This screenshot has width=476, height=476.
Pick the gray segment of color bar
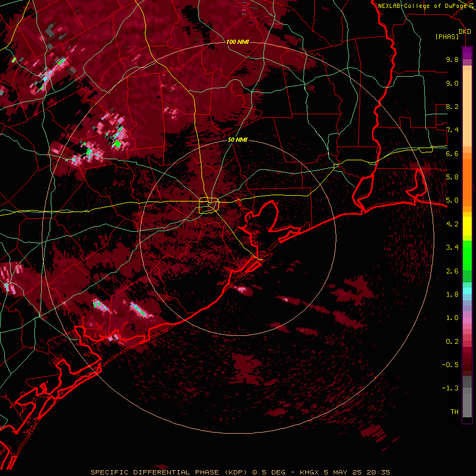pos(467,396)
